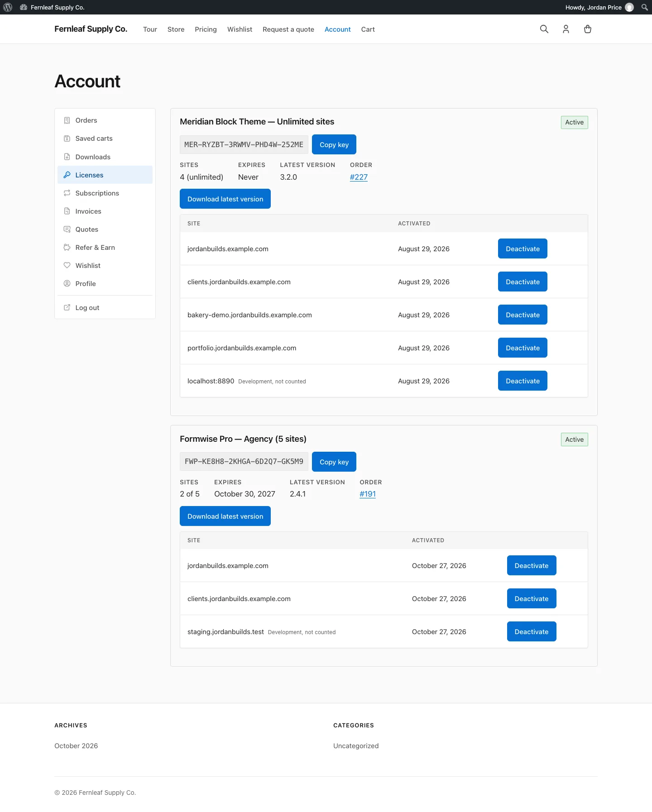
Task: Copy the Meridian Block Theme license key
Action: pos(334,144)
